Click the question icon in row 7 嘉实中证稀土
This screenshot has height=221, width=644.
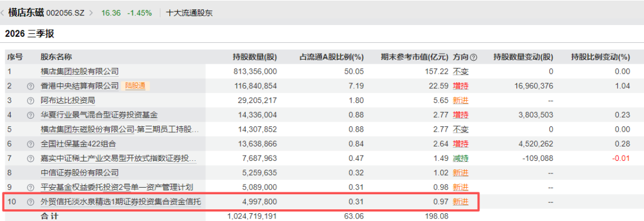pos(30,158)
